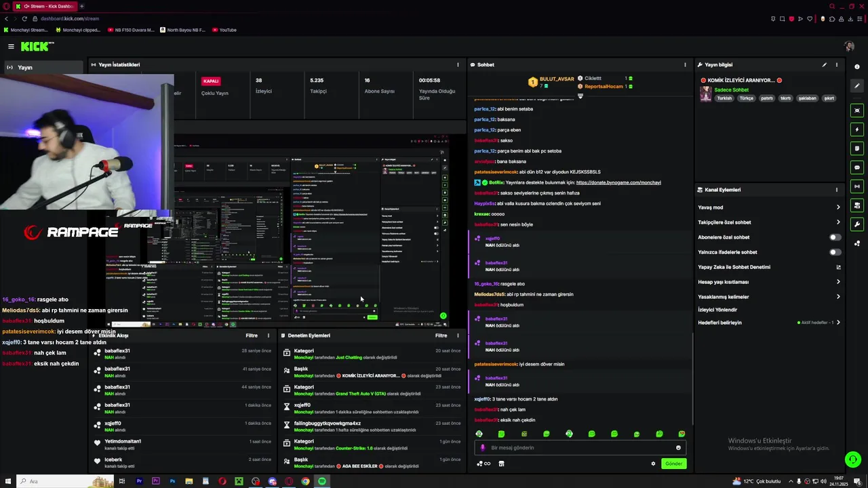Toggle the stream preview panel icon in sidebar
The width and height of the screenshot is (868, 488).
pos(857,110)
